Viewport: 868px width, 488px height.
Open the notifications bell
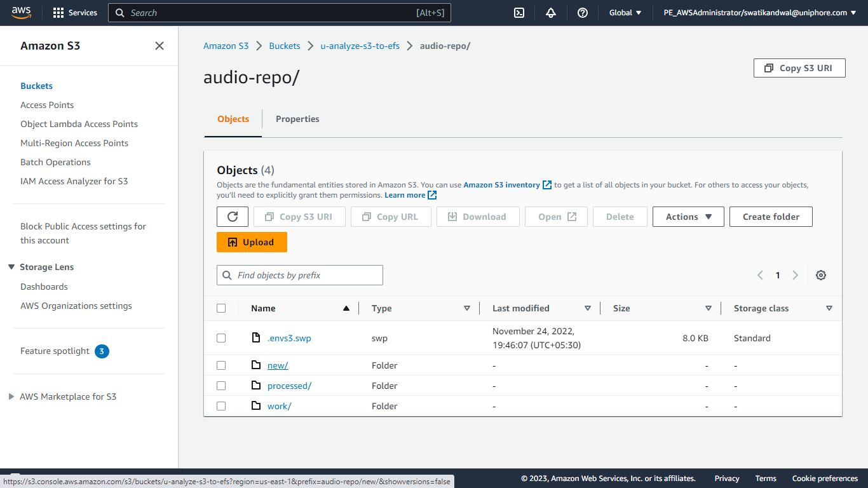551,13
